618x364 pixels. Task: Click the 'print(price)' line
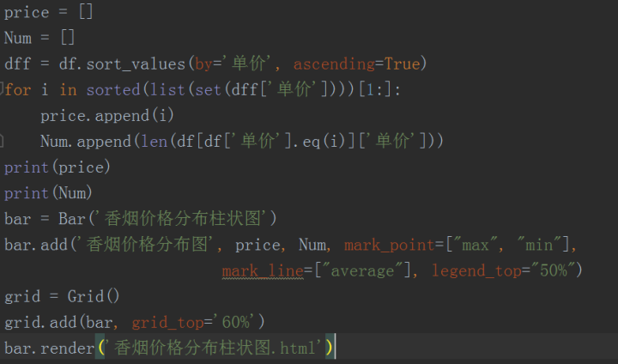tap(58, 167)
